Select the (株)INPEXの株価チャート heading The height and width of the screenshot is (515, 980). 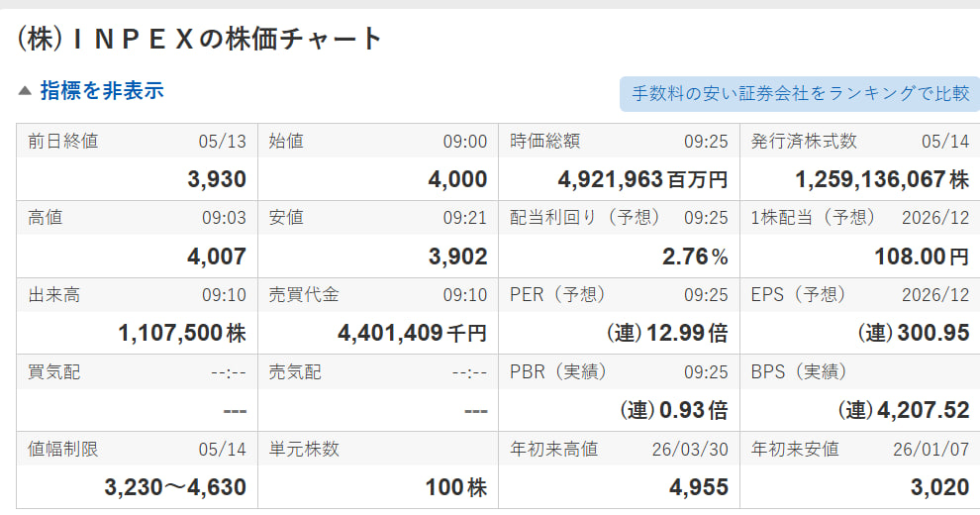tap(199, 39)
